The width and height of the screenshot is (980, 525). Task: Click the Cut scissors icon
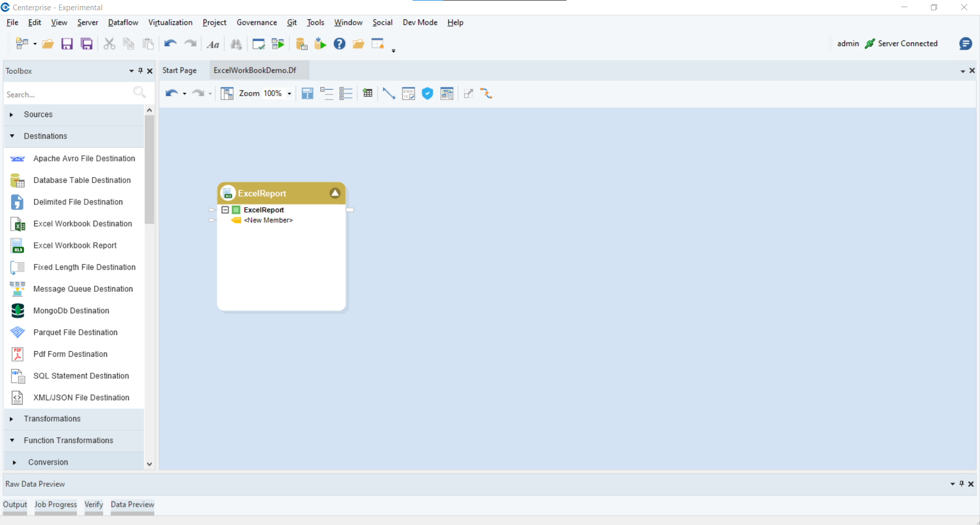click(109, 44)
